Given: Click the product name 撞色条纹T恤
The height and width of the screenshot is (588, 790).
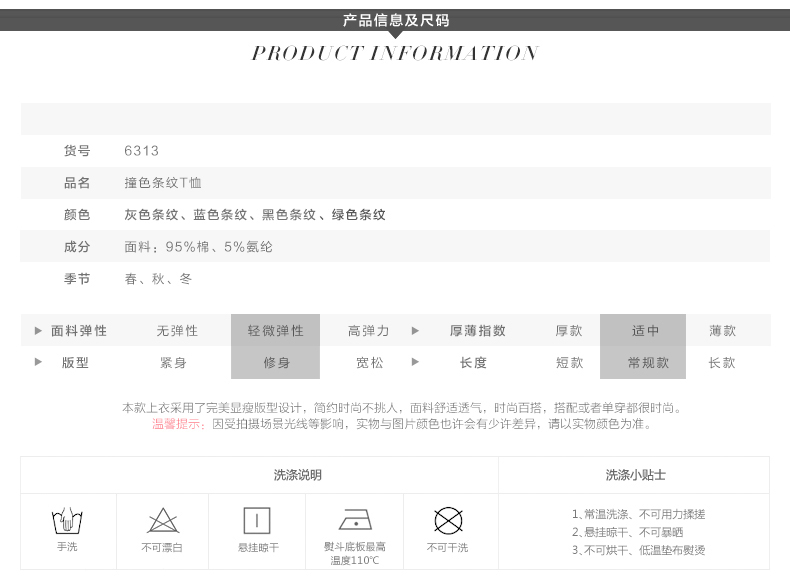Looking at the screenshot, I should [163, 182].
